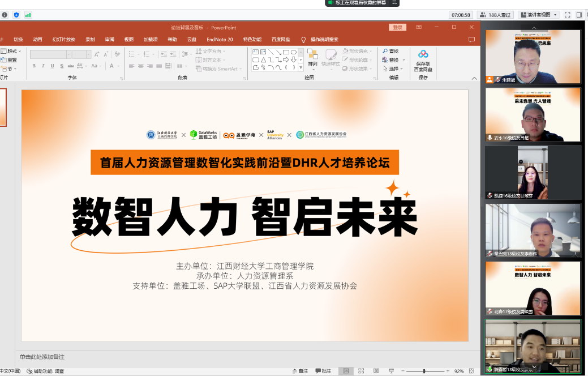The width and height of the screenshot is (588, 376).
Task: Open the font color dropdown arrow
Action: click(118, 66)
